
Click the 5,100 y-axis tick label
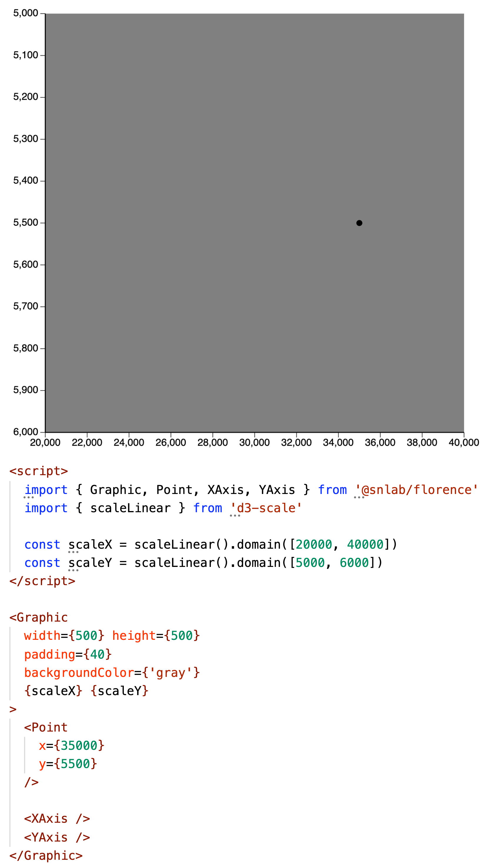(x=26, y=55)
